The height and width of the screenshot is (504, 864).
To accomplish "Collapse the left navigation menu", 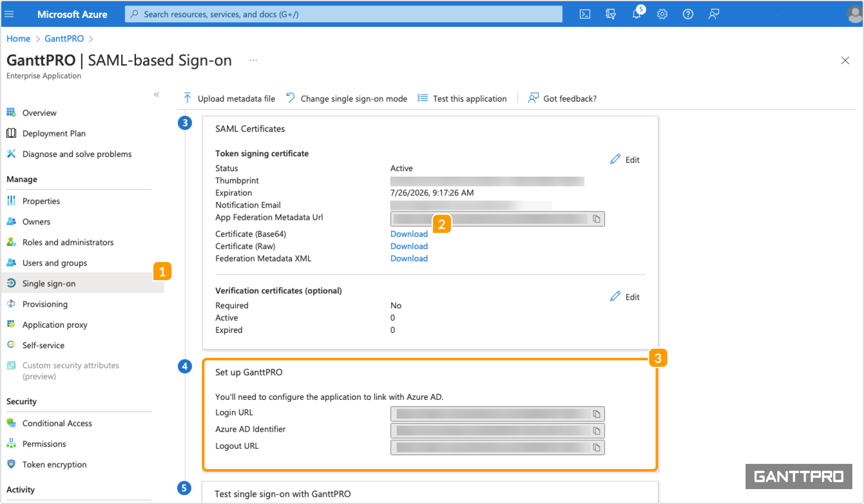I will pos(157,94).
